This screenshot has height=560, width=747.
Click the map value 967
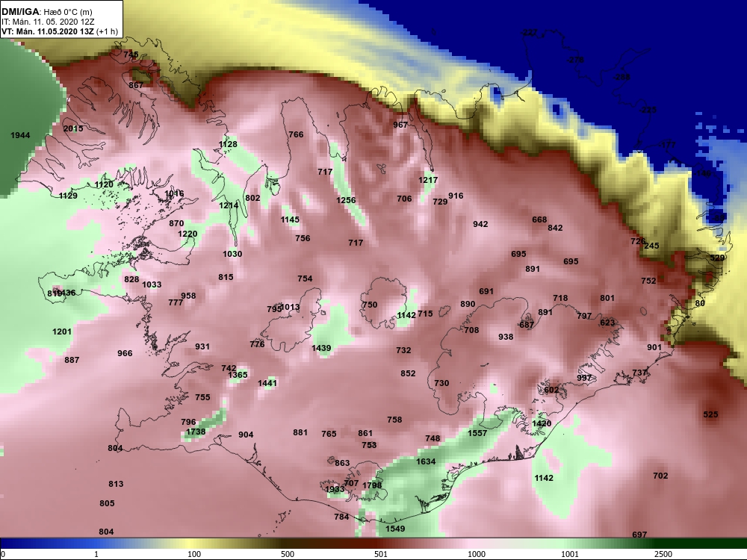[x=400, y=125]
